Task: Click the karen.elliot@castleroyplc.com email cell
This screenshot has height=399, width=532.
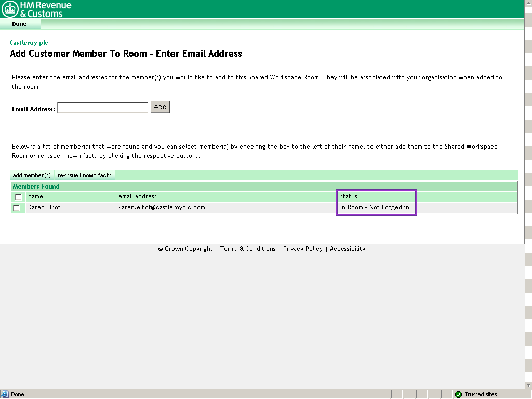Action: [162, 207]
